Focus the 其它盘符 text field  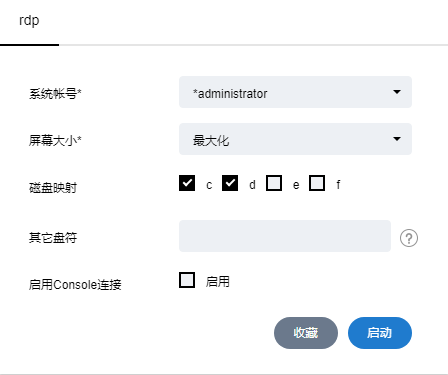click(285, 236)
